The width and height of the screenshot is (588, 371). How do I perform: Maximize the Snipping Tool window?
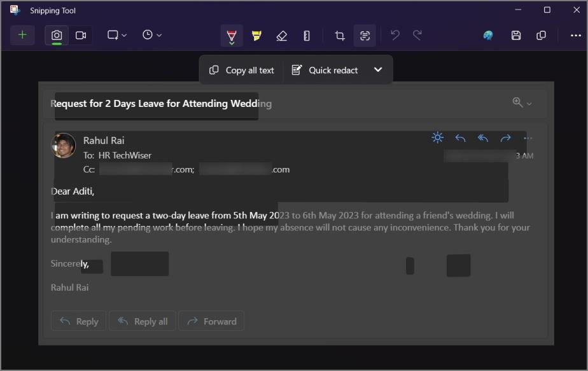tap(547, 10)
